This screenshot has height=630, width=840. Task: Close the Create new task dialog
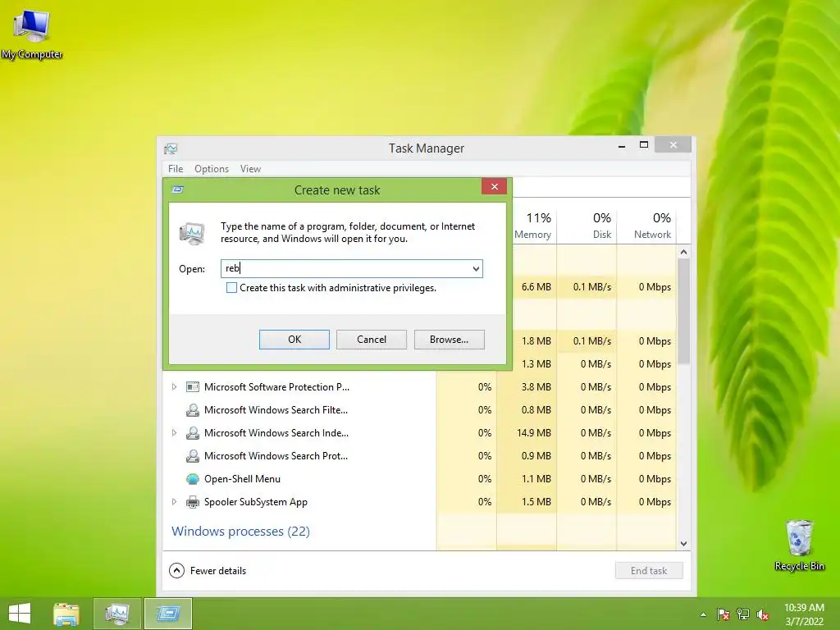tap(494, 186)
